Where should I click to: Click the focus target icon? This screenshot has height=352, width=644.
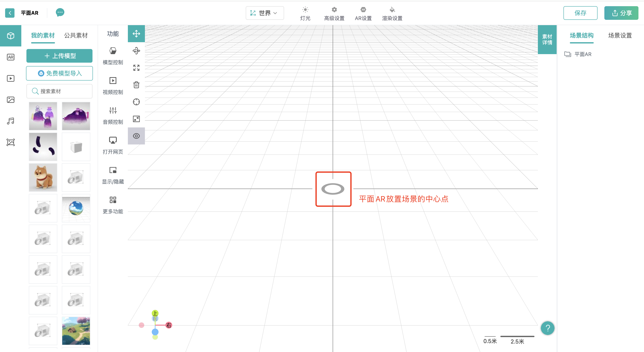tap(136, 102)
